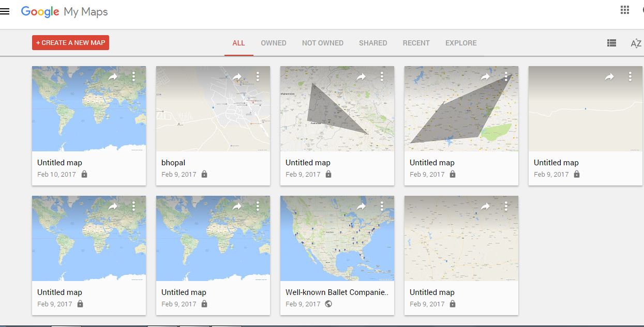Share the Well-known Ballet Companies map
Viewport: 644px width, 327px height.
click(362, 206)
